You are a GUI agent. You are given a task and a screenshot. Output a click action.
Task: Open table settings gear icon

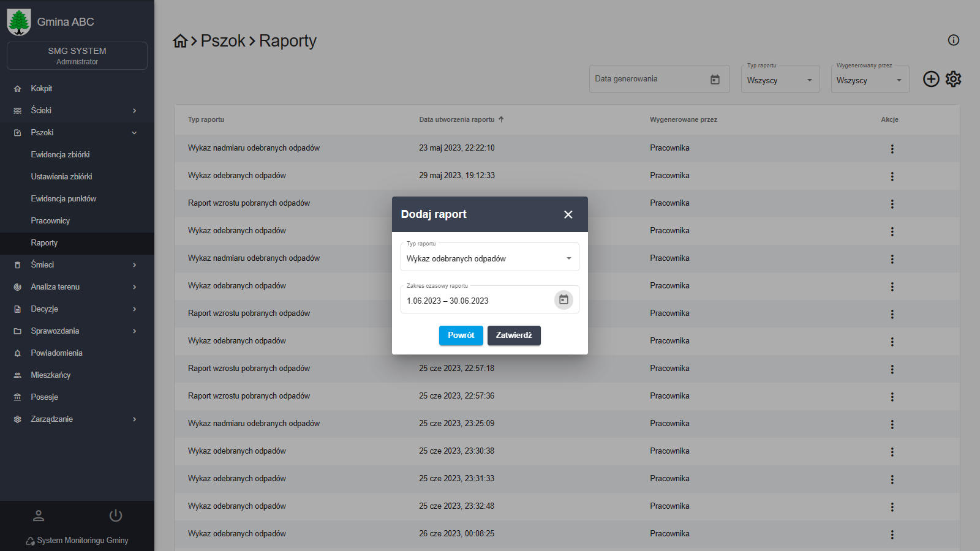click(x=953, y=79)
